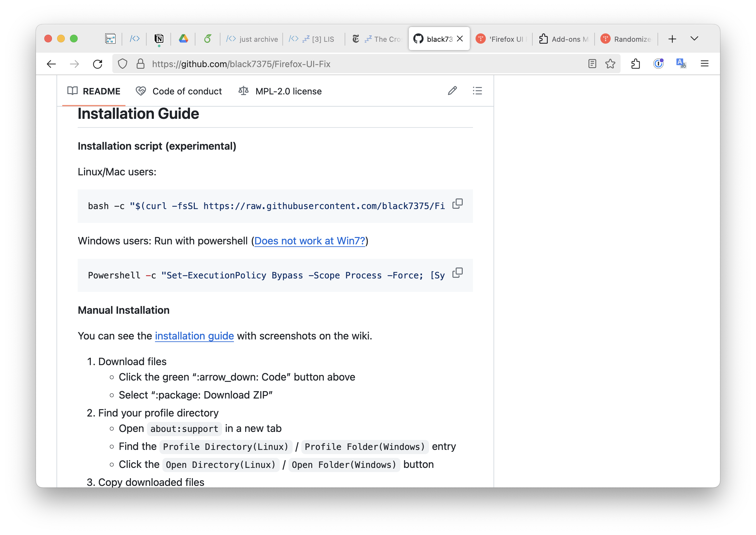The width and height of the screenshot is (756, 535).
Task: Open the installation guide wiki link
Action: pos(194,336)
